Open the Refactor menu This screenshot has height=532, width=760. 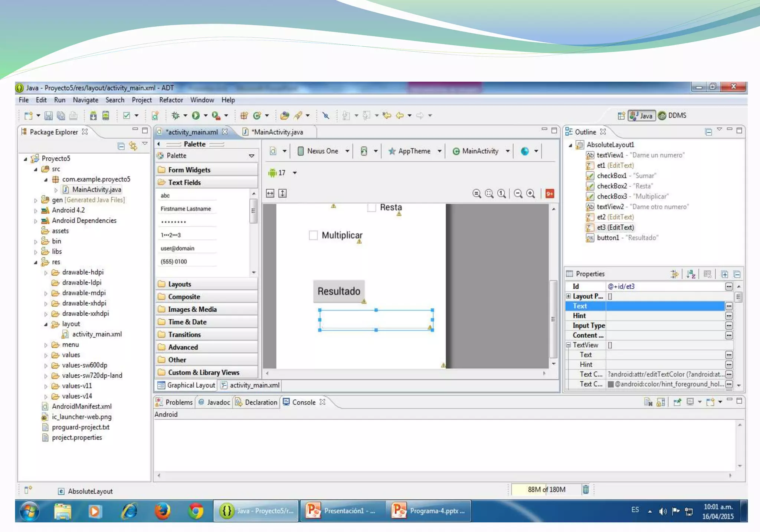171,100
